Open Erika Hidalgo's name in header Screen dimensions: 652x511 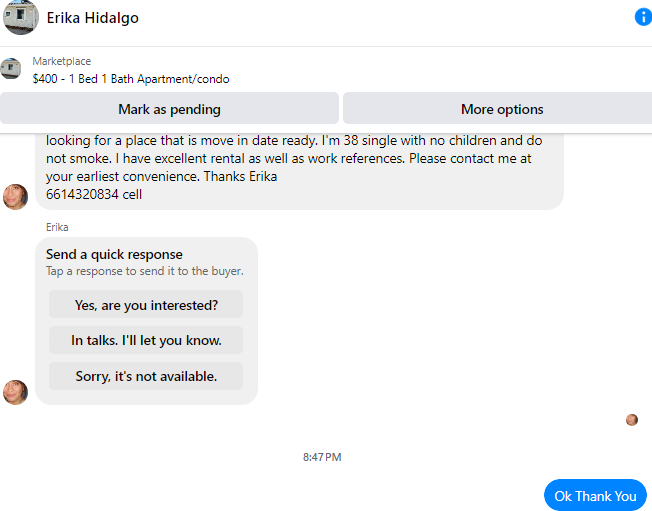coord(93,18)
